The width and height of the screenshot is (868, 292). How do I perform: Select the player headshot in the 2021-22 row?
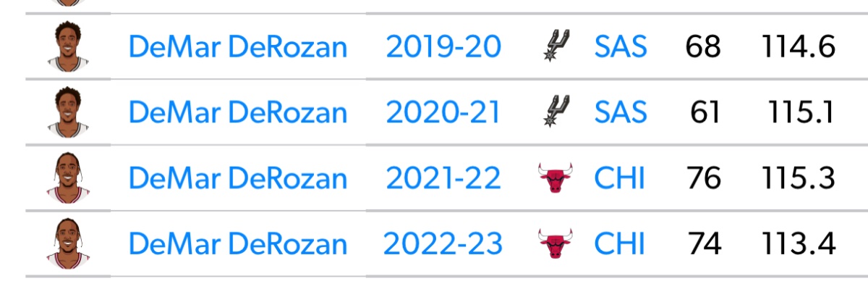click(67, 178)
